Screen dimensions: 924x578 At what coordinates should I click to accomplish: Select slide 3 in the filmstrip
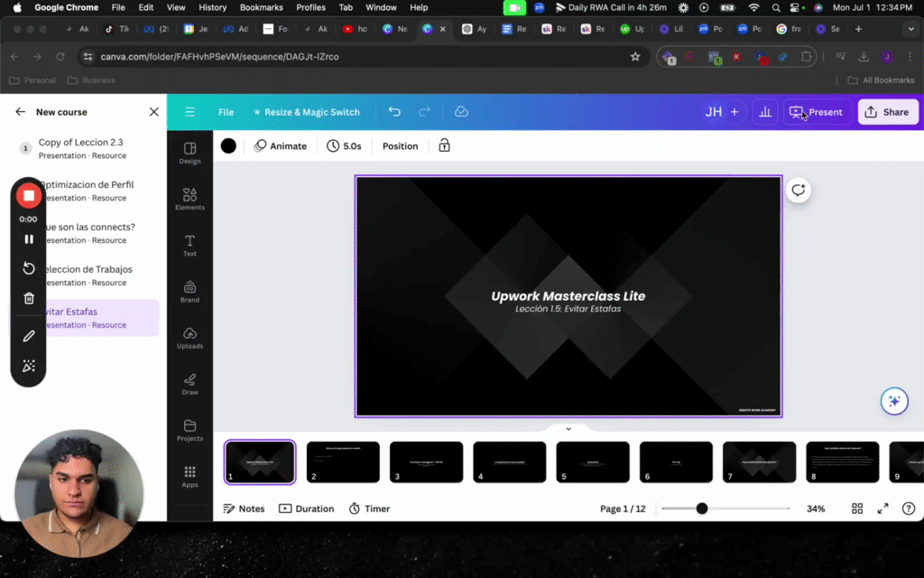(426, 461)
